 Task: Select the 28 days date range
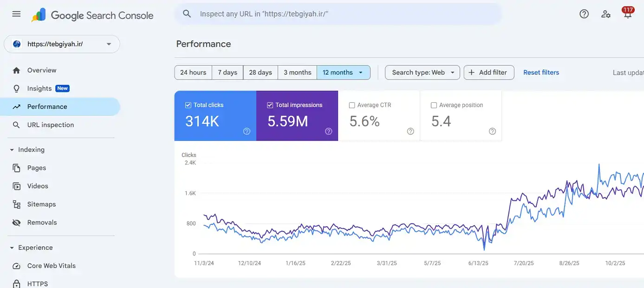[x=260, y=72]
